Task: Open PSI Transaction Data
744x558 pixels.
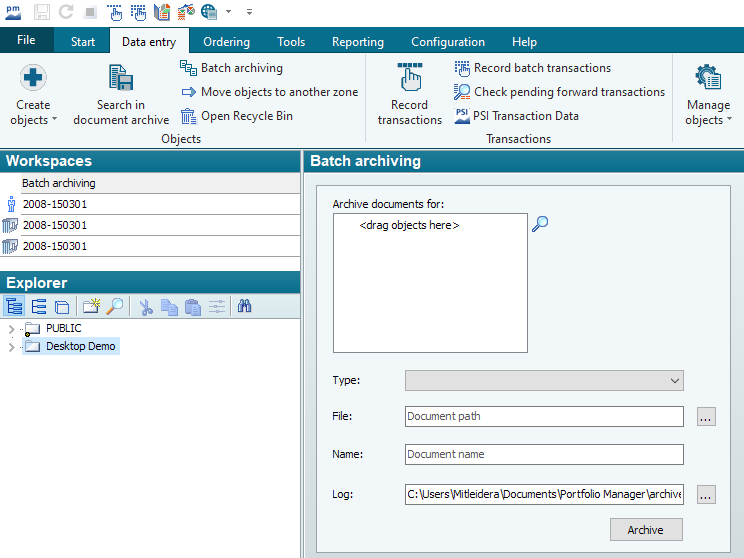Action: coord(516,116)
